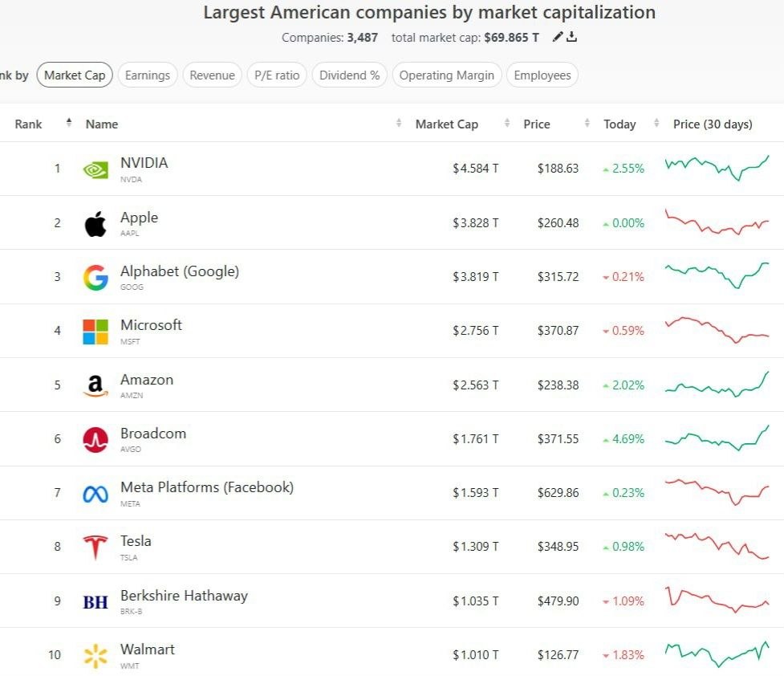Screen dimensions: 784x676
Task: Sort table by Rank column arrows
Action: tap(69, 124)
